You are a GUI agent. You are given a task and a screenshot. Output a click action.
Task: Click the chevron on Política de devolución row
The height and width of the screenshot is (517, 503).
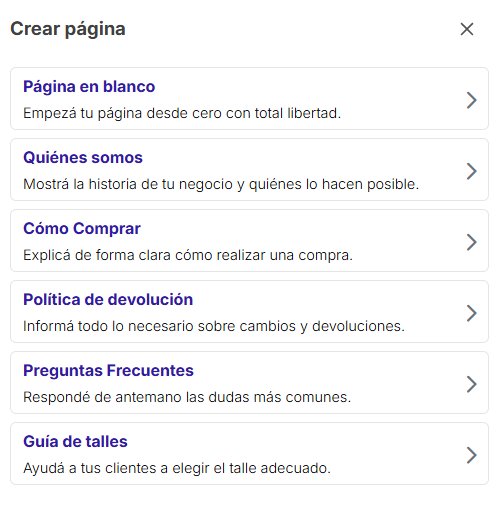click(471, 313)
